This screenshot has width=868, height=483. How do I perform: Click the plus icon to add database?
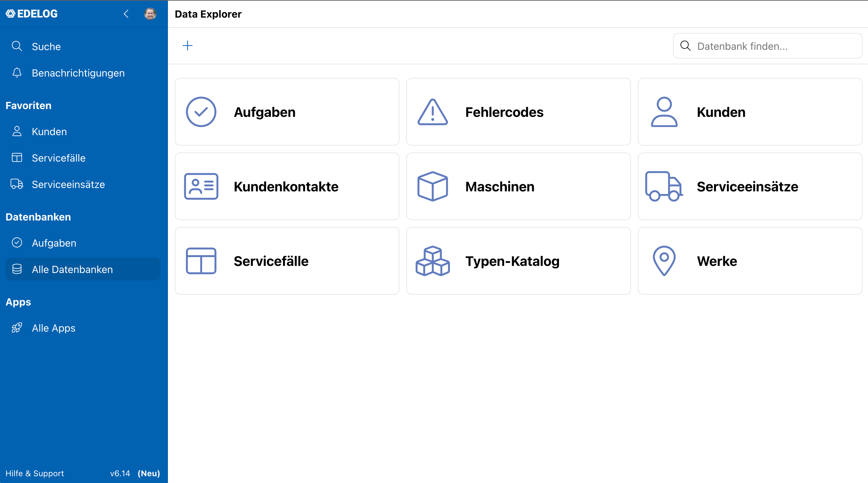(x=187, y=46)
